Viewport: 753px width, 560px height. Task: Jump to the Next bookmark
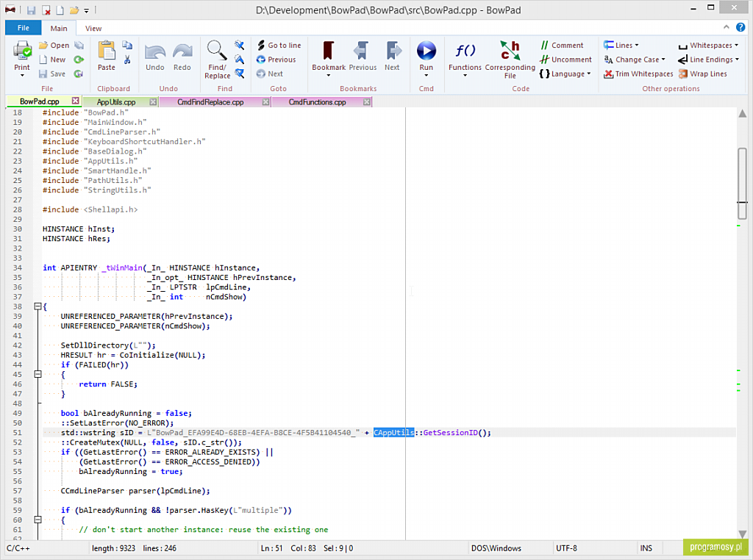(x=393, y=56)
